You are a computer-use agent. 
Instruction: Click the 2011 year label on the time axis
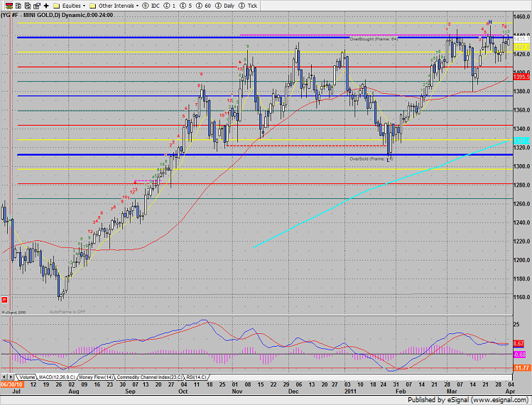coord(351,391)
